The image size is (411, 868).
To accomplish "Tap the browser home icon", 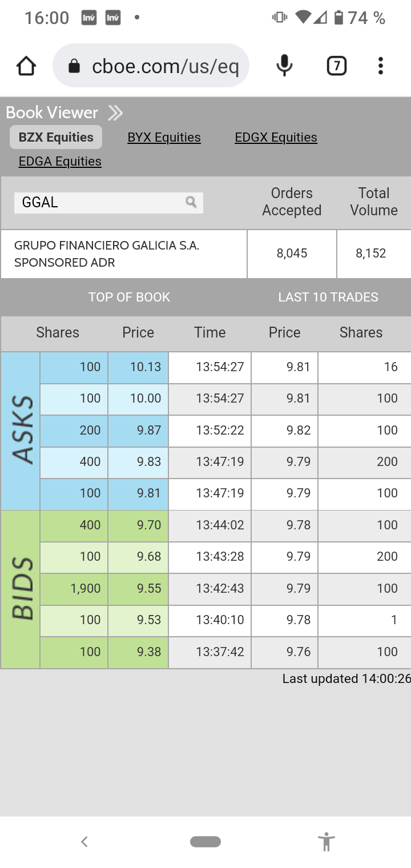I will click(26, 66).
